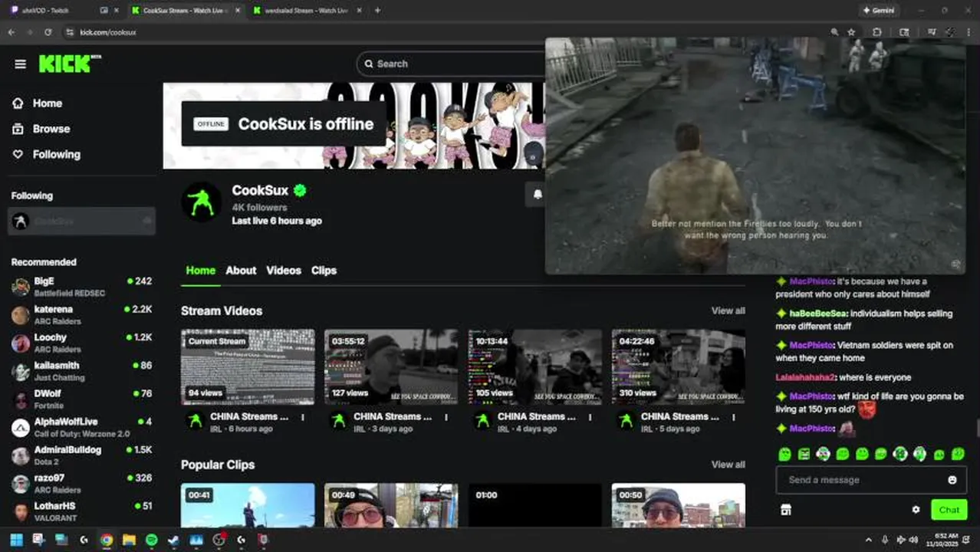980x552 pixels.
Task: Click kaliasmith channel name
Action: 57,365
